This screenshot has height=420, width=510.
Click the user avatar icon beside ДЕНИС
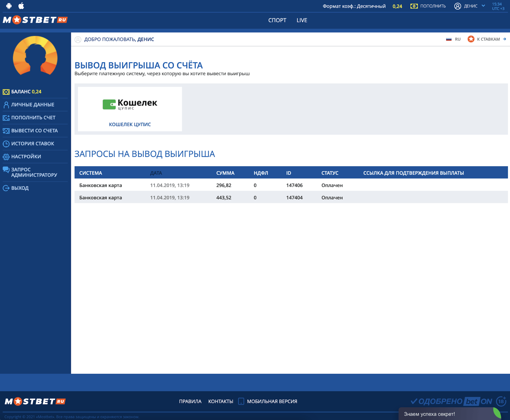[x=457, y=6]
